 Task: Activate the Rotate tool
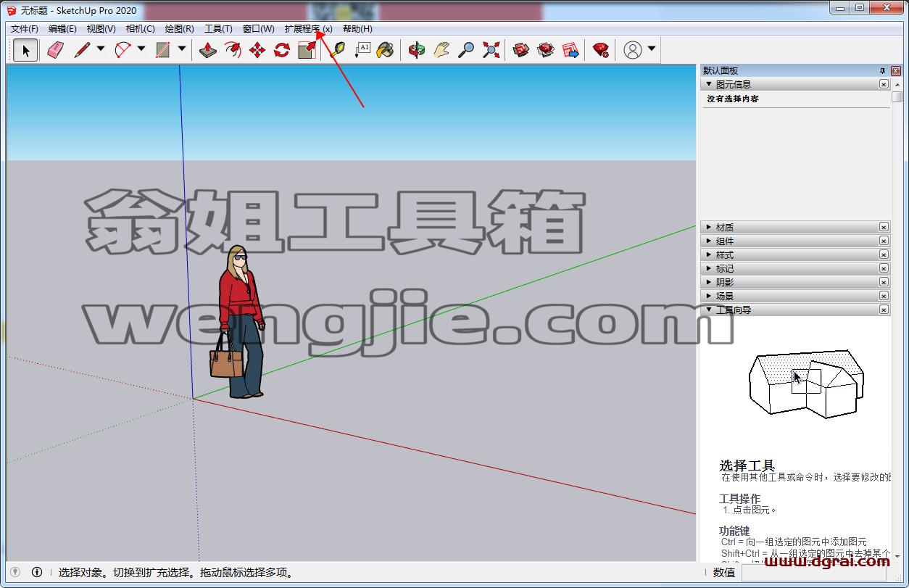point(282,50)
